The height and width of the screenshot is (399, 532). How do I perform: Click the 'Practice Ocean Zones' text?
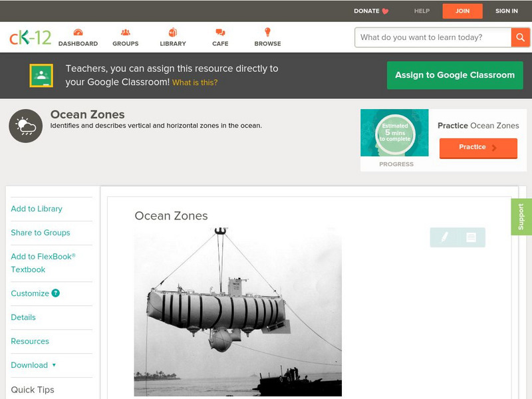(x=478, y=126)
